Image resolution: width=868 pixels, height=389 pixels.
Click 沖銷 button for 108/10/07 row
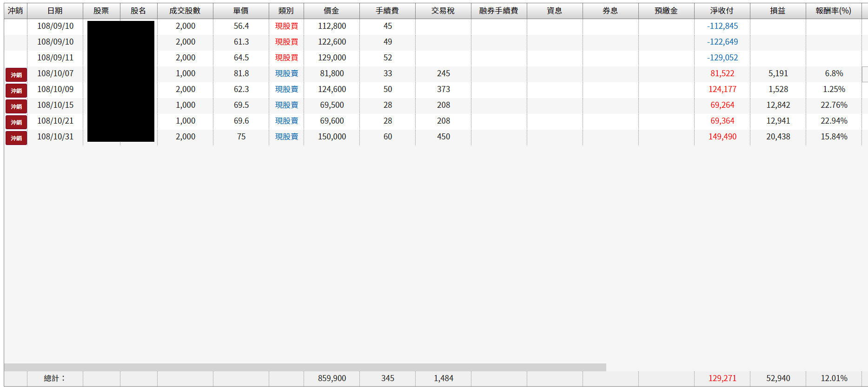coord(16,75)
